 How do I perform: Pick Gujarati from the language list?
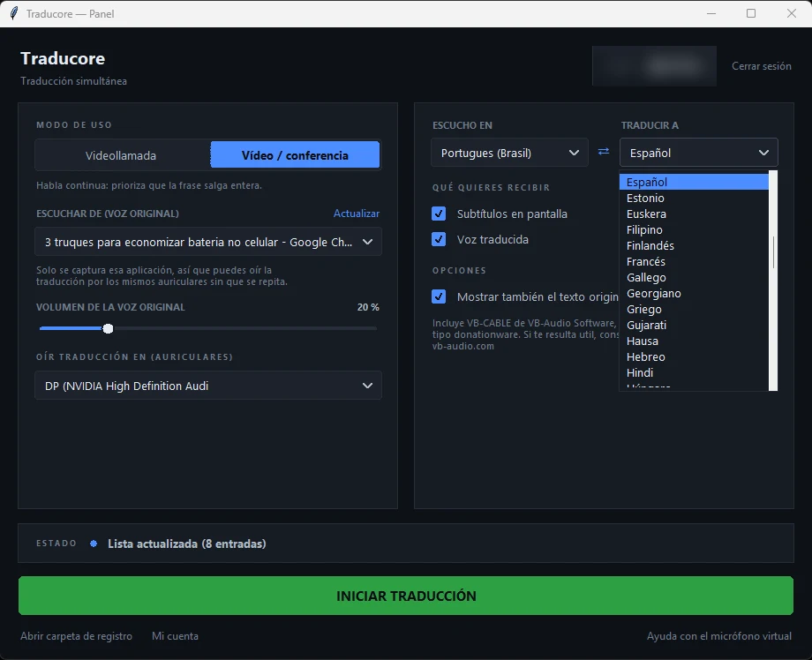pos(694,325)
